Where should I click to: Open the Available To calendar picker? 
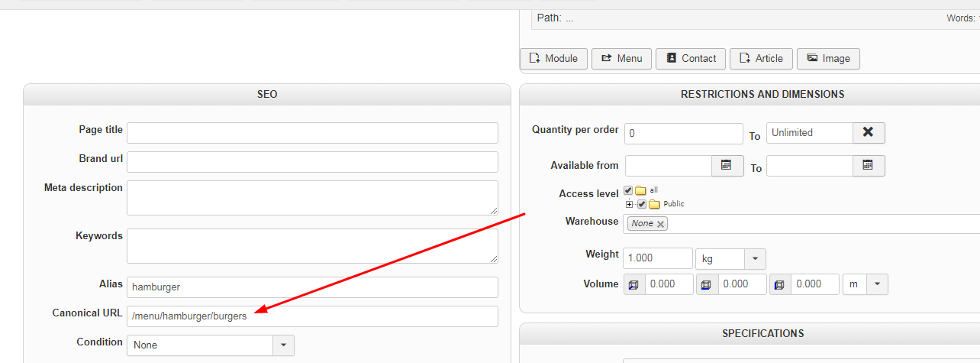point(869,166)
